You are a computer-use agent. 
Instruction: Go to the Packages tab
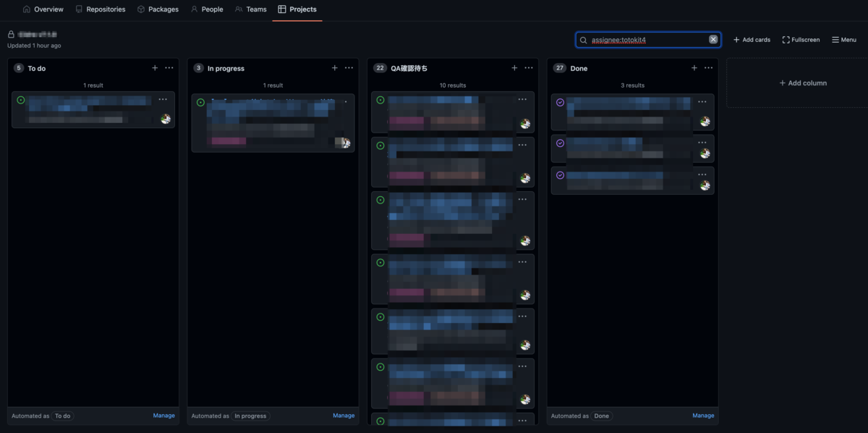(158, 9)
